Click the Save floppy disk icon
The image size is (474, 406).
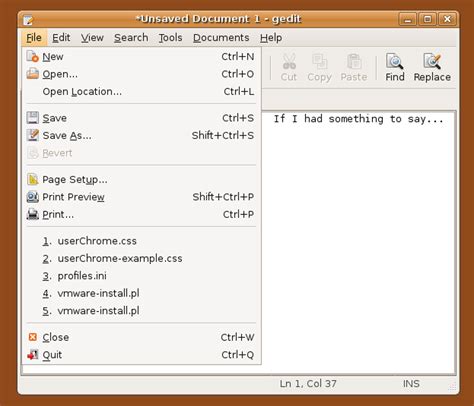point(33,118)
